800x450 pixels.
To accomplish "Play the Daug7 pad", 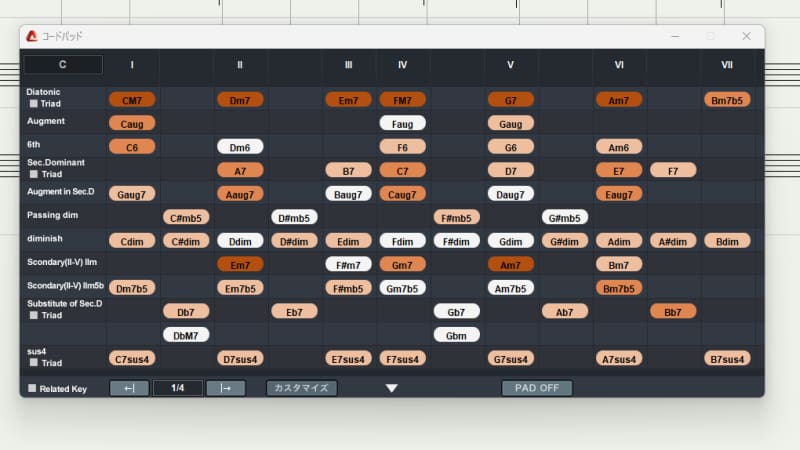I will pos(510,194).
